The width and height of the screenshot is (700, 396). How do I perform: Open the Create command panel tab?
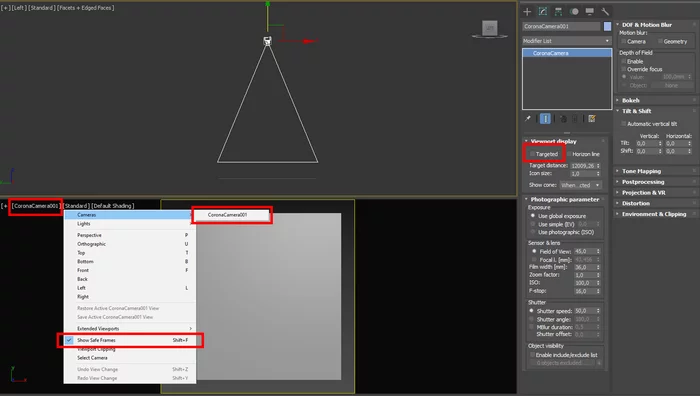click(x=527, y=12)
